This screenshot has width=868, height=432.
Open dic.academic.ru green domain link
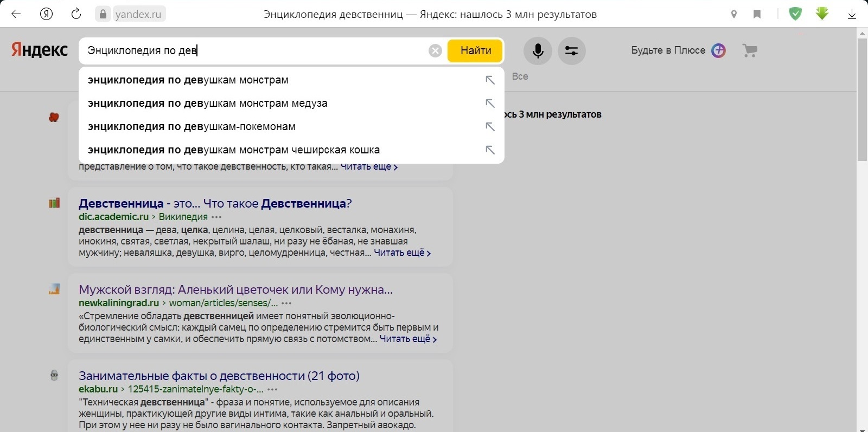(113, 217)
